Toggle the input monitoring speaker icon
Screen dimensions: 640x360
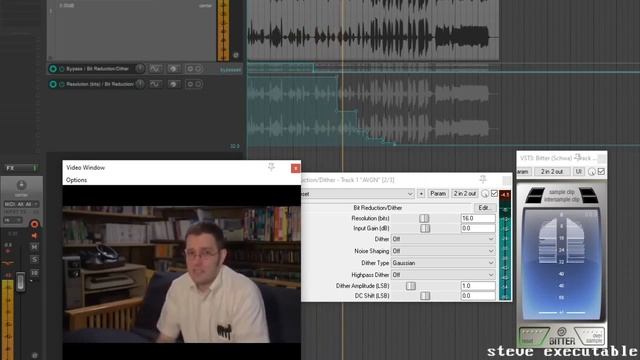click(x=35, y=236)
